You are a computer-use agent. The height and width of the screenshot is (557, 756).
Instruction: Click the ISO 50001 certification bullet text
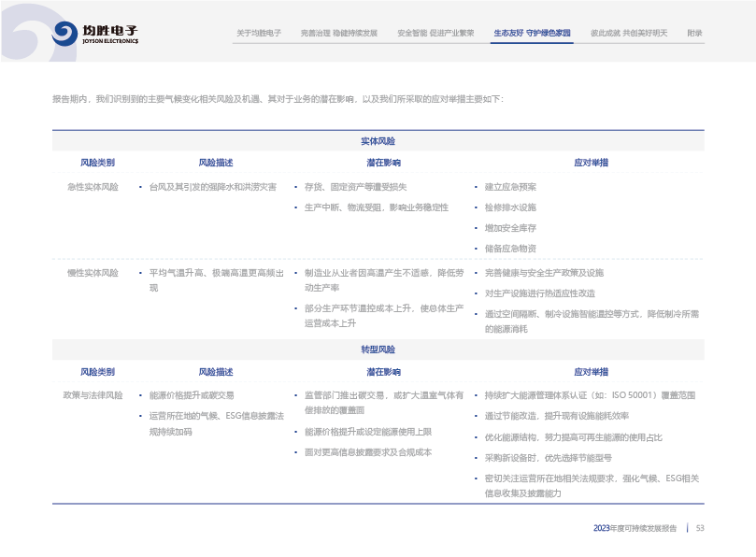click(x=590, y=395)
